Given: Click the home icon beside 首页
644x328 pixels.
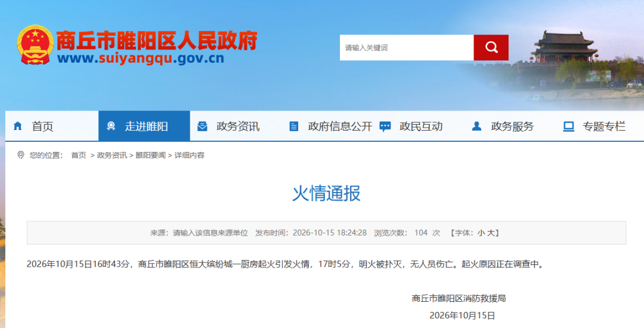Looking at the screenshot, I should pos(18,126).
